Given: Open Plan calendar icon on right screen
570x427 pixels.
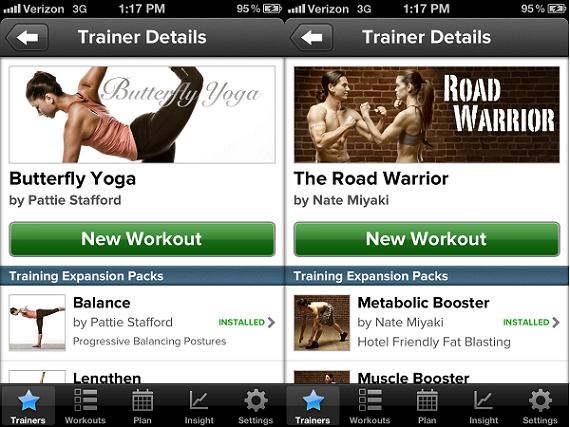Looking at the screenshot, I should (427, 400).
